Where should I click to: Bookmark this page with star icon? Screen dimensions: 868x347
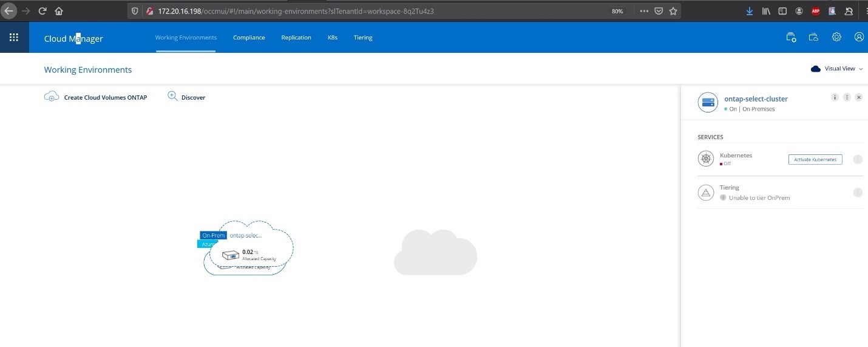pos(673,11)
